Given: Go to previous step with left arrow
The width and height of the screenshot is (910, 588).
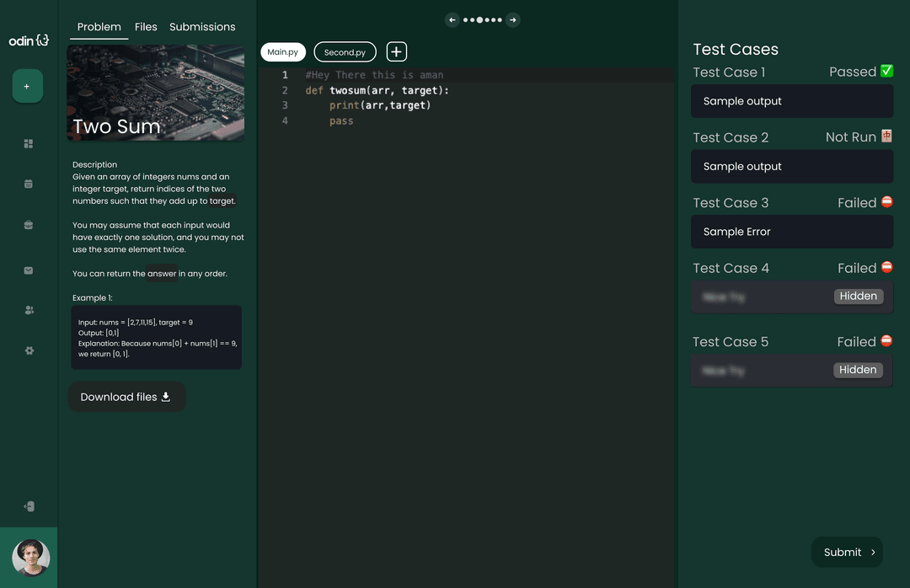Looking at the screenshot, I should 452,19.
